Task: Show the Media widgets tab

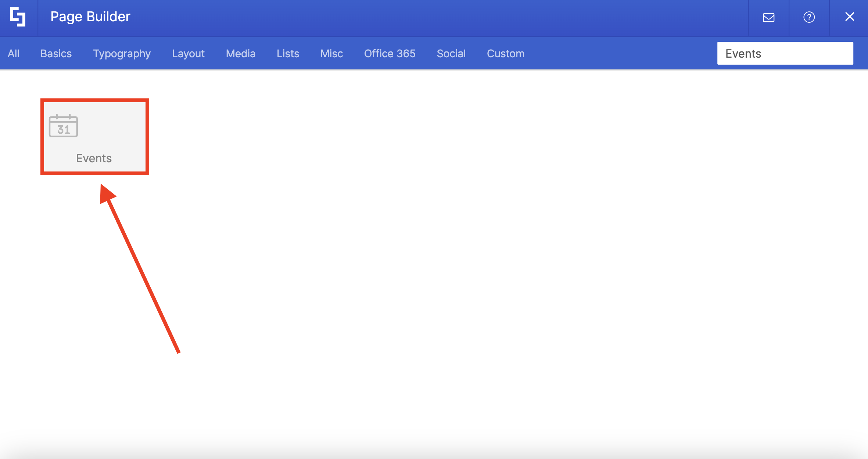Action: click(240, 54)
